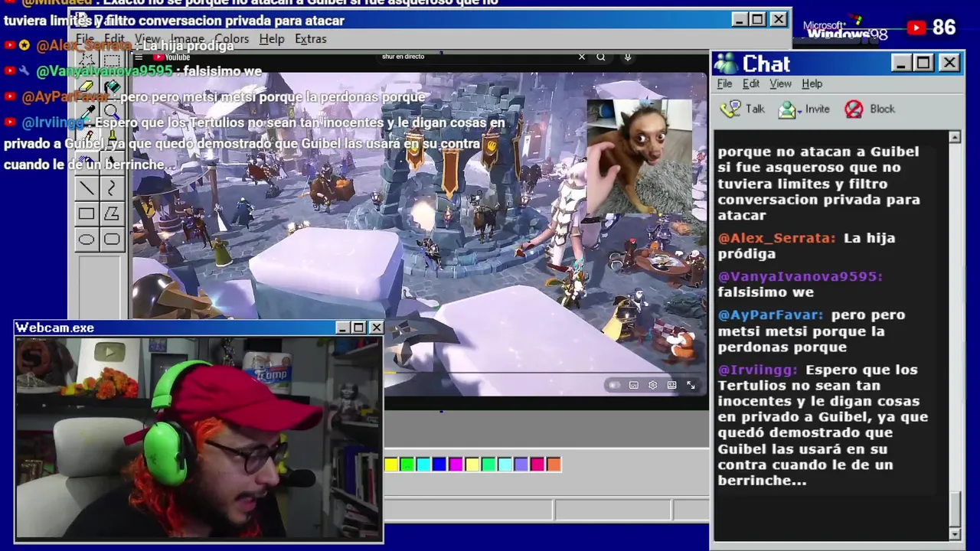Open the Help menu in Paint
Screen dimensions: 980x551
point(271,39)
